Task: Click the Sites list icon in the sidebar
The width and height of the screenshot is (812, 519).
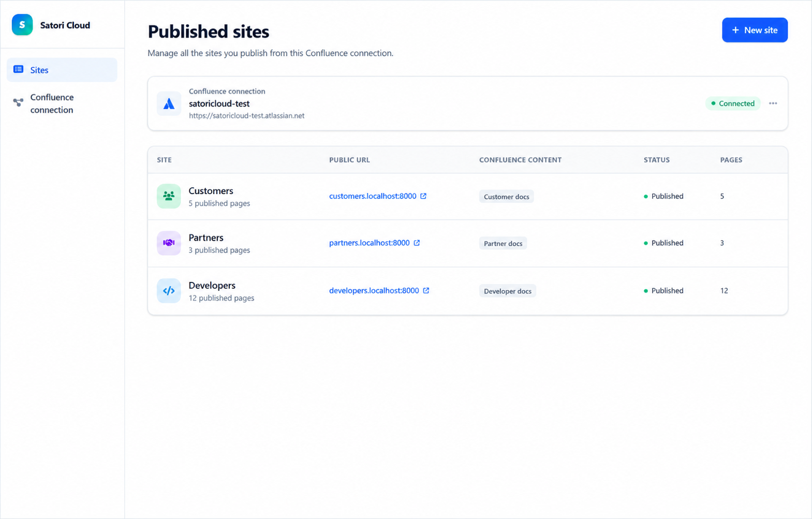Action: coord(19,69)
